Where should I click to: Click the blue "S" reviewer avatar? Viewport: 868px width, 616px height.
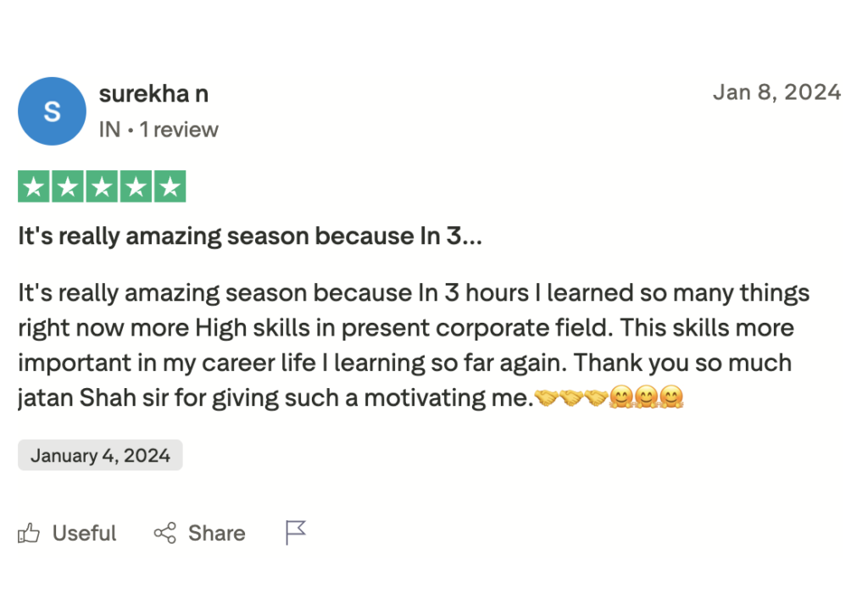(52, 111)
